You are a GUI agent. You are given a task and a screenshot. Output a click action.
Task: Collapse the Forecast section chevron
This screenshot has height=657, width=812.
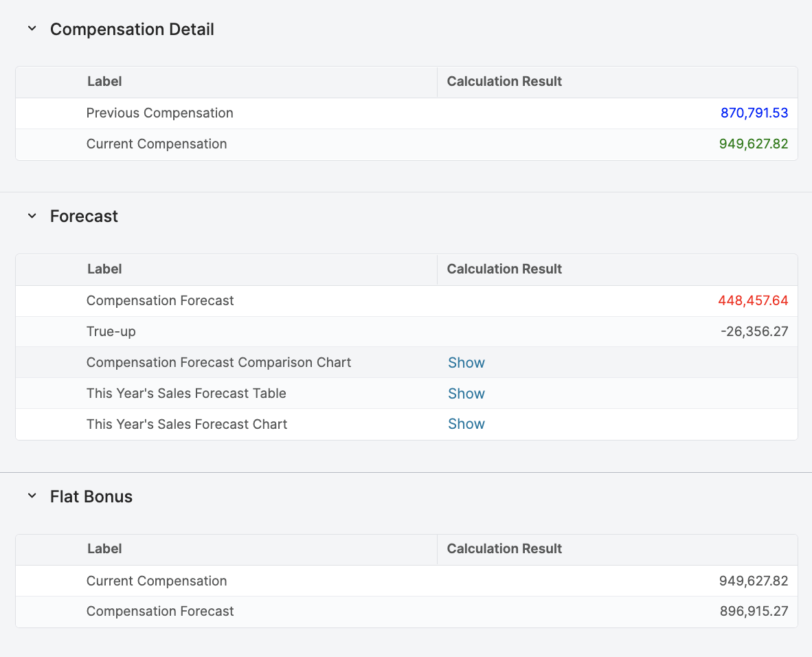(x=32, y=216)
